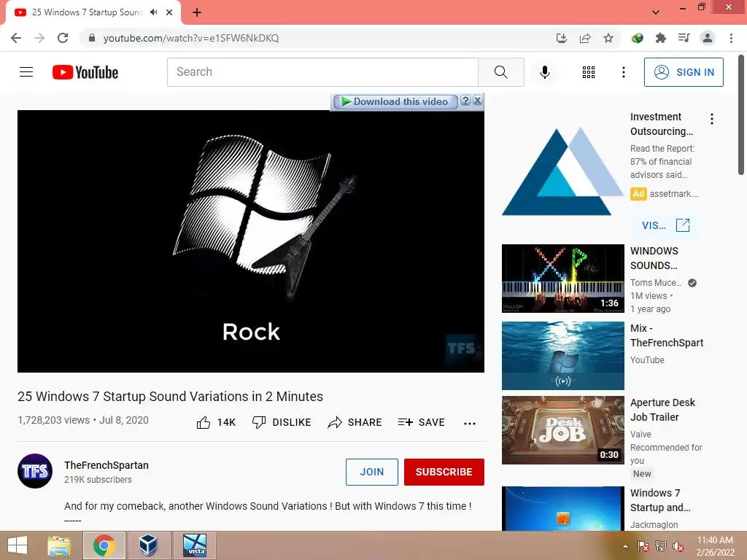Open the vista app in taskbar

pos(194,545)
